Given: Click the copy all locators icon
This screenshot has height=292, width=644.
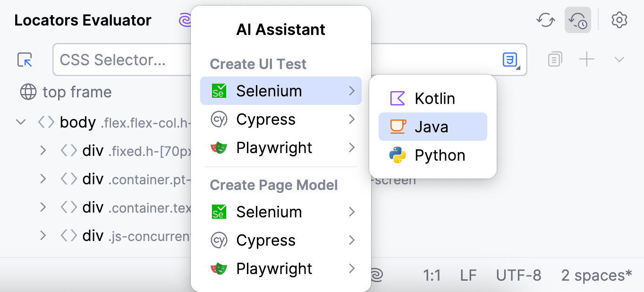Looking at the screenshot, I should tap(554, 59).
